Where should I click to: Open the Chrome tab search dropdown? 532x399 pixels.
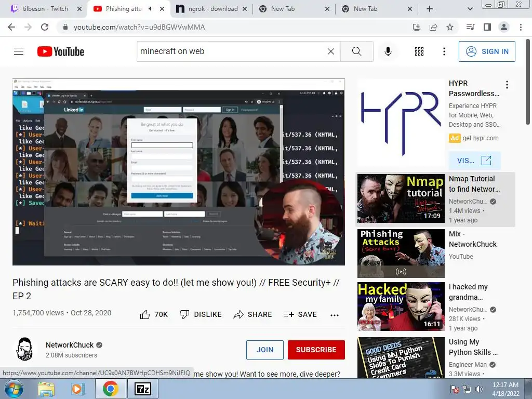pyautogui.click(x=470, y=9)
